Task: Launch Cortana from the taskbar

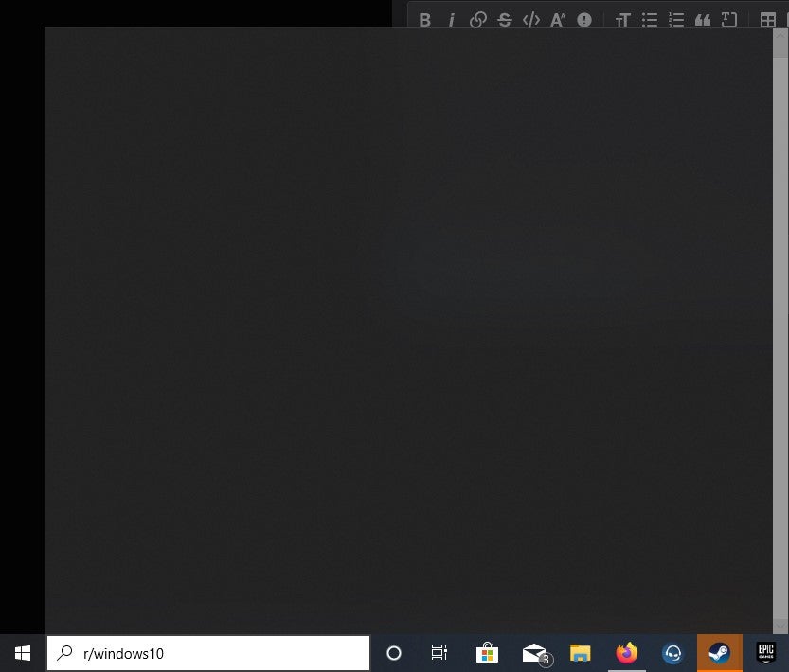Action: 393,653
